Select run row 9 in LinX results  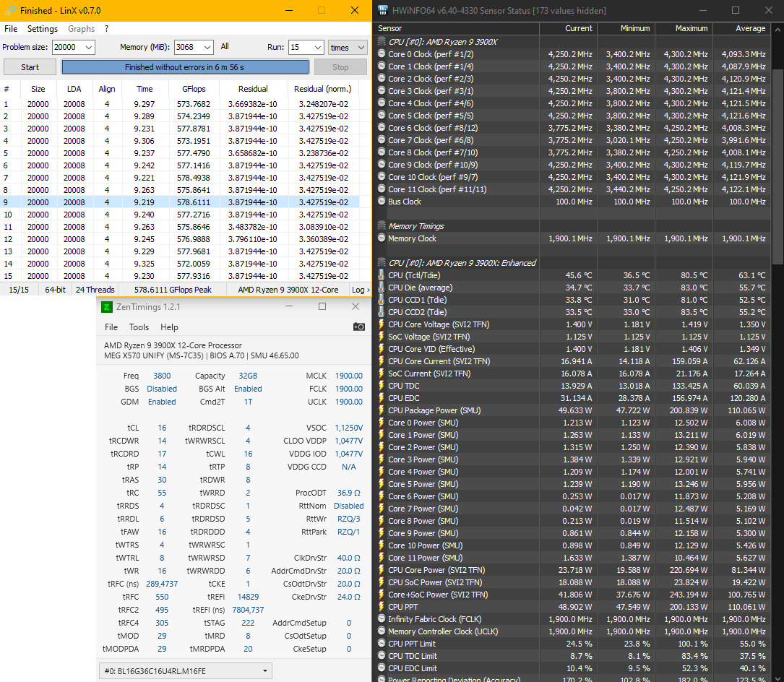[180, 202]
